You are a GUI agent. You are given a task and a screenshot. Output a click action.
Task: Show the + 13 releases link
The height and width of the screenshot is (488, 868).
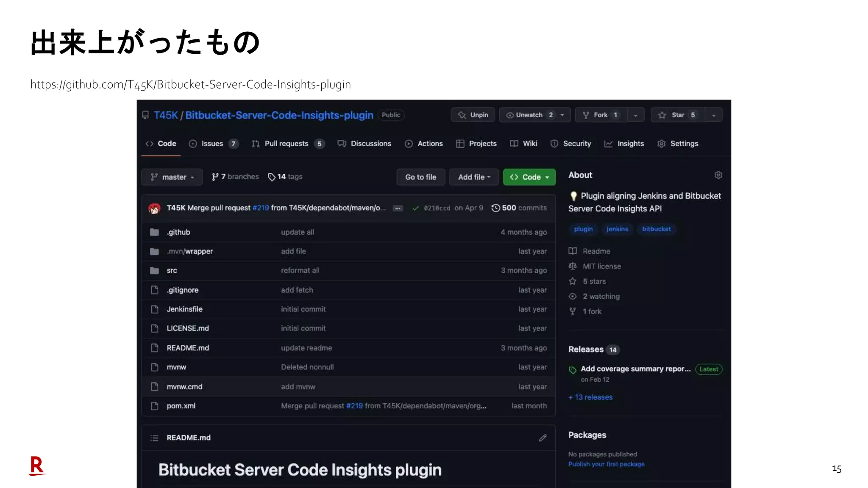tap(590, 397)
